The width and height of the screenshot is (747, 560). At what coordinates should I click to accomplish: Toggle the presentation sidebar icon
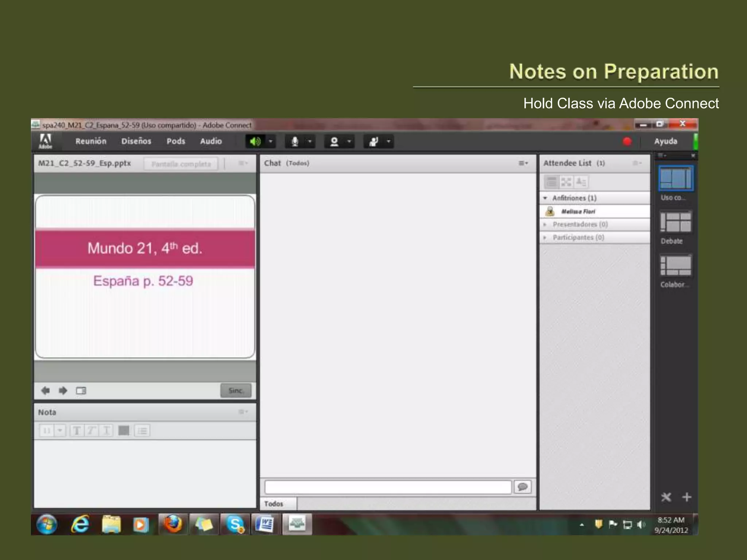pyautogui.click(x=81, y=391)
